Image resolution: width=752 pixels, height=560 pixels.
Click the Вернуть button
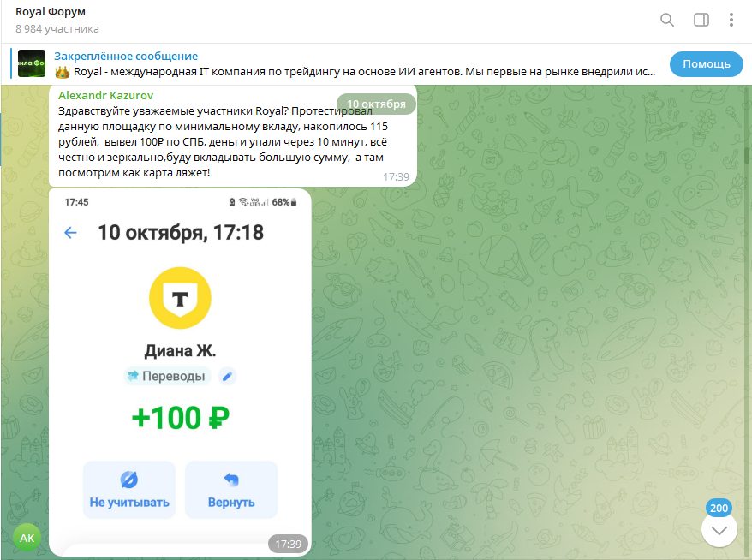231,490
